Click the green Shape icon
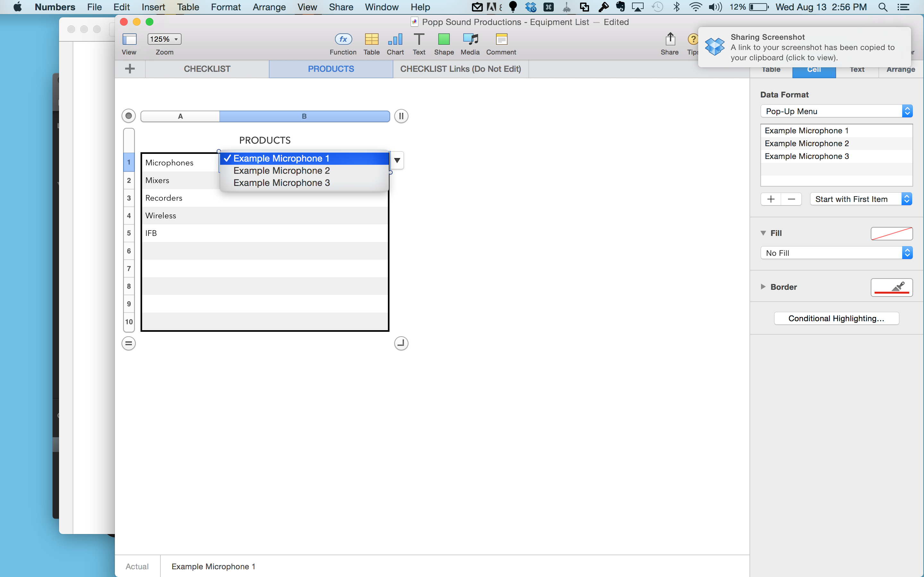The image size is (924, 577). pos(444,39)
